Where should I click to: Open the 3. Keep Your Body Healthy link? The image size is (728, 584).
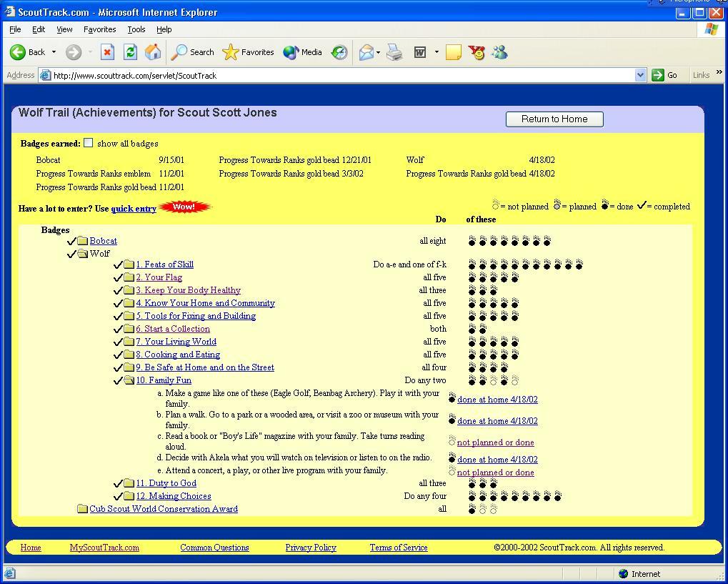pos(189,290)
